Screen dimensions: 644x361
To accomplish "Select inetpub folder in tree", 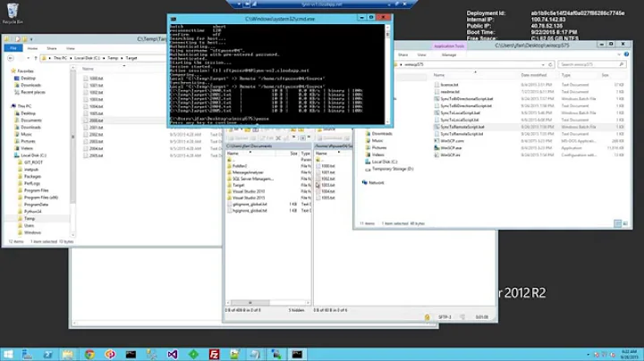I will 31,170.
